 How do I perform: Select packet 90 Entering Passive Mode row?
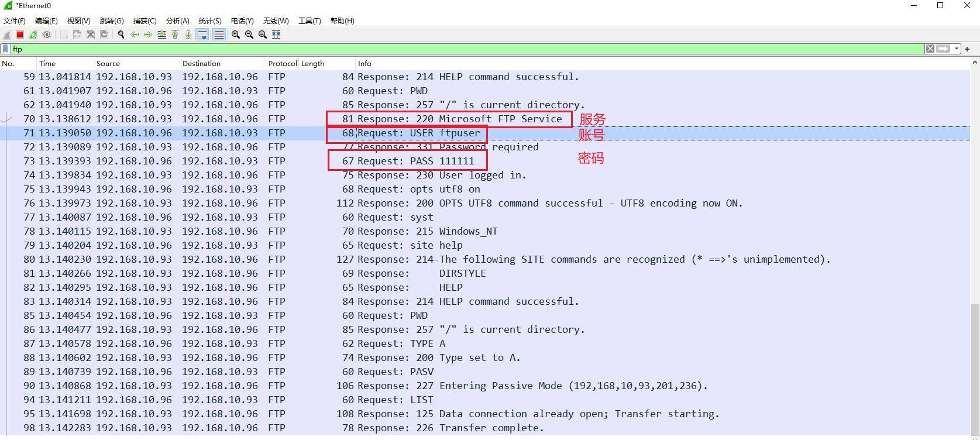(485, 386)
